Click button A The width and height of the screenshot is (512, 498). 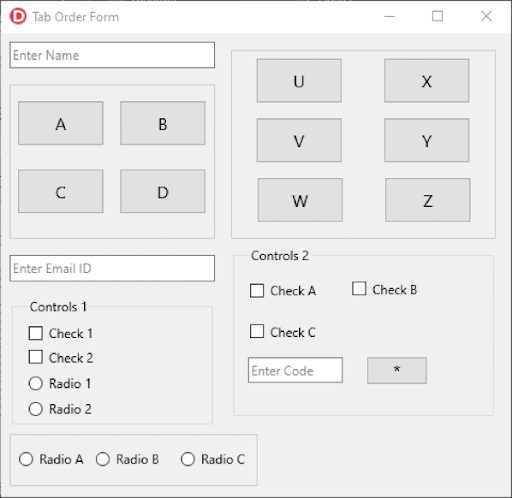[61, 123]
